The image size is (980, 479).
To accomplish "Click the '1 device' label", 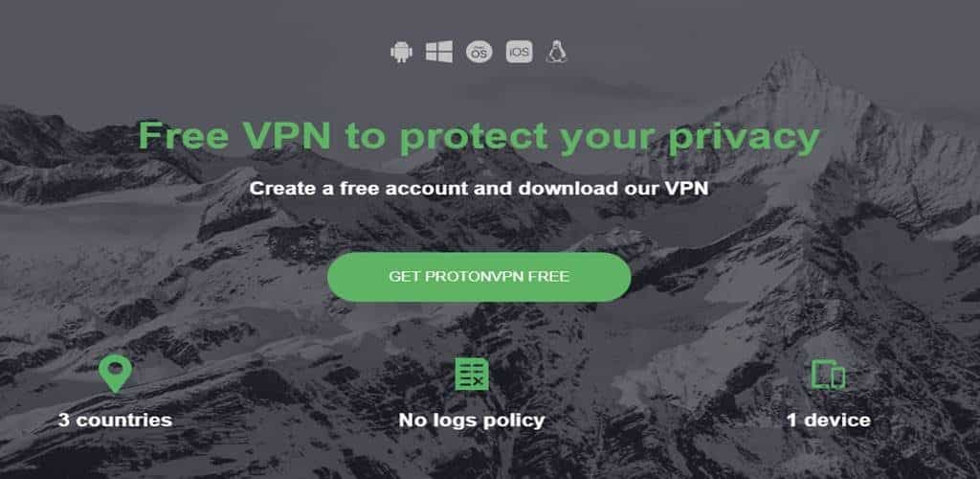I will click(828, 420).
